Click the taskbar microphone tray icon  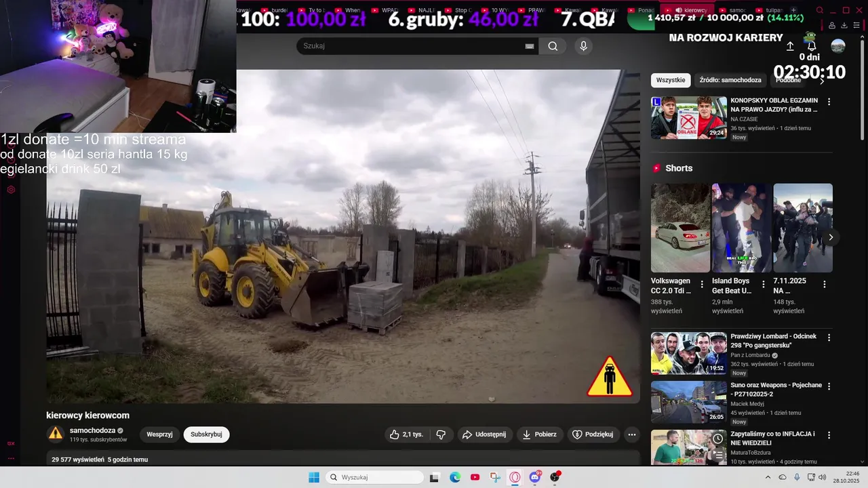pyautogui.click(x=797, y=477)
